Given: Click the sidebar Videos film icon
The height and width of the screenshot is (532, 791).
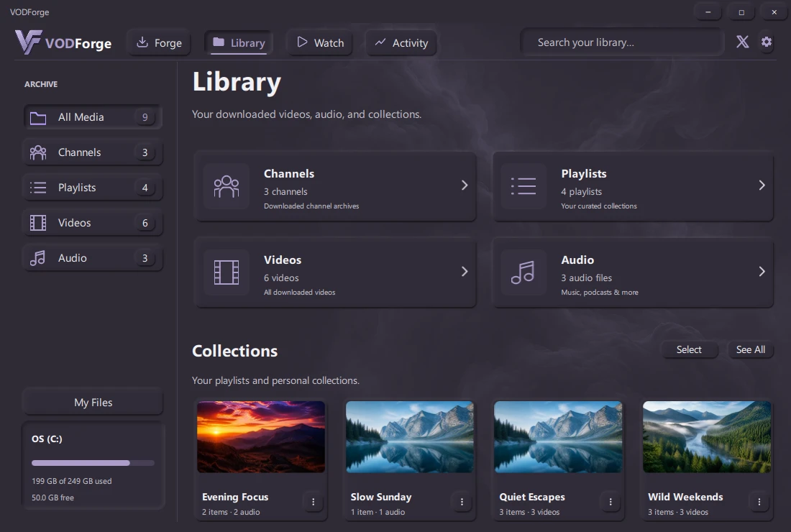Looking at the screenshot, I should pyautogui.click(x=38, y=223).
